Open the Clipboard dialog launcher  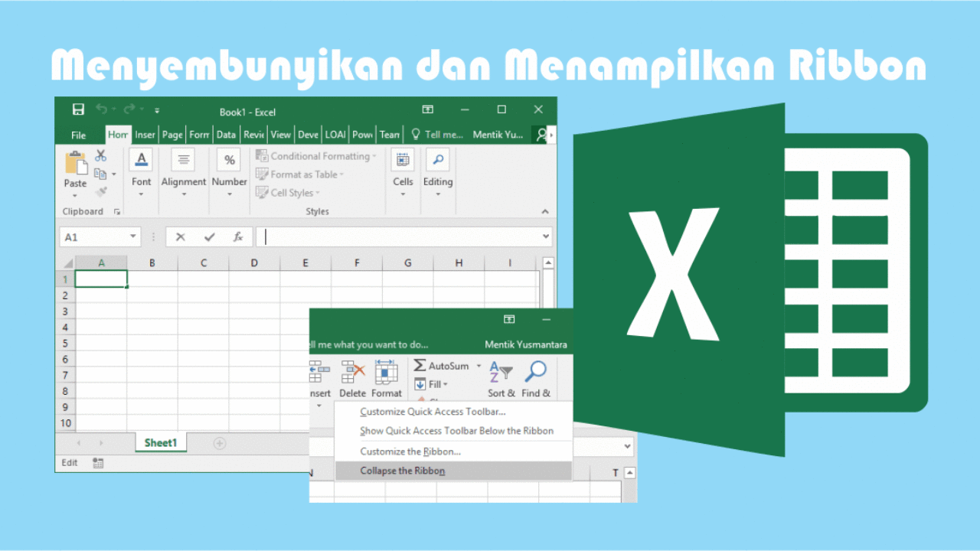click(x=117, y=212)
